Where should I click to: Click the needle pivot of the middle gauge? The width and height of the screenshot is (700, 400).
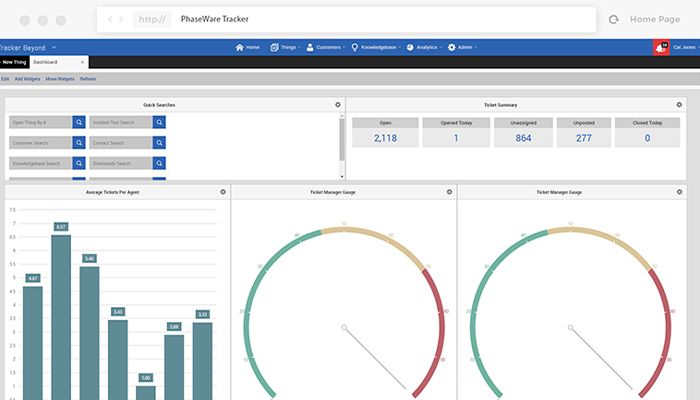(344, 327)
